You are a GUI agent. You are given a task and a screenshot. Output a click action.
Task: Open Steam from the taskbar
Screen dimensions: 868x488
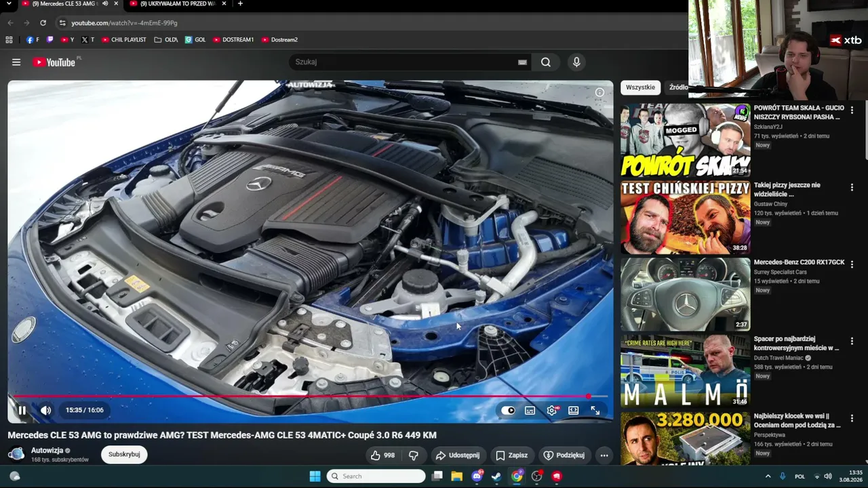pos(496,476)
